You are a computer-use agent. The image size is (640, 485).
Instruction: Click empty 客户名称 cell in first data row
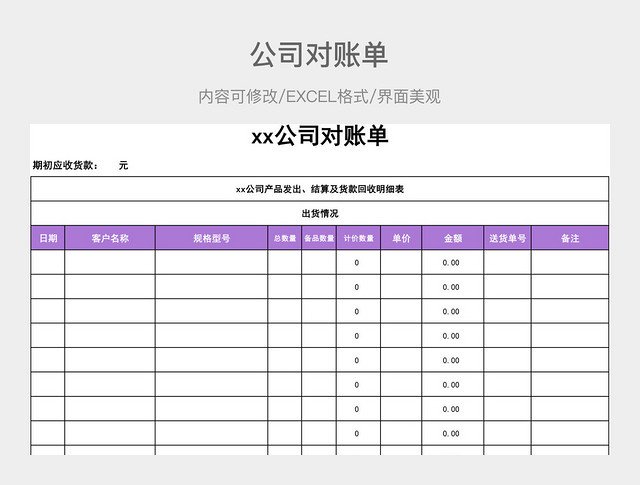pos(110,263)
